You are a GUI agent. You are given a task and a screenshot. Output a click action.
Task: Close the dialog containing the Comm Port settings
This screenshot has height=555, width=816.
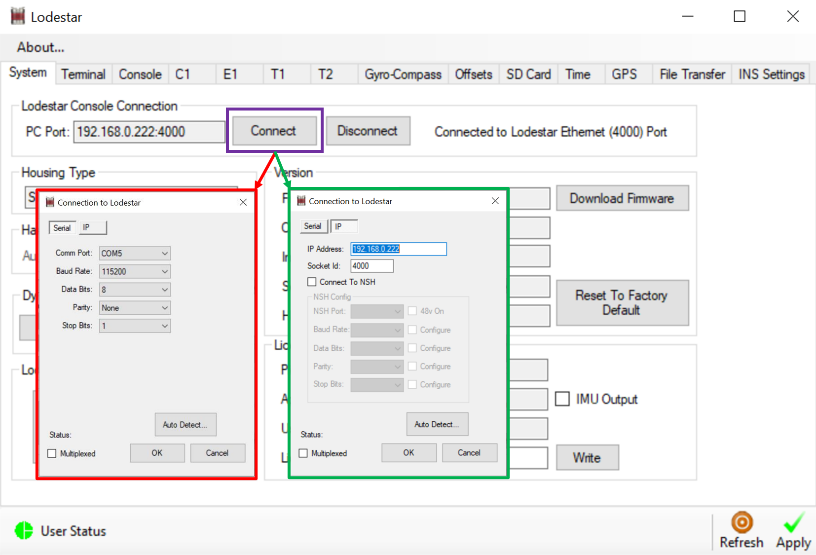pos(243,202)
